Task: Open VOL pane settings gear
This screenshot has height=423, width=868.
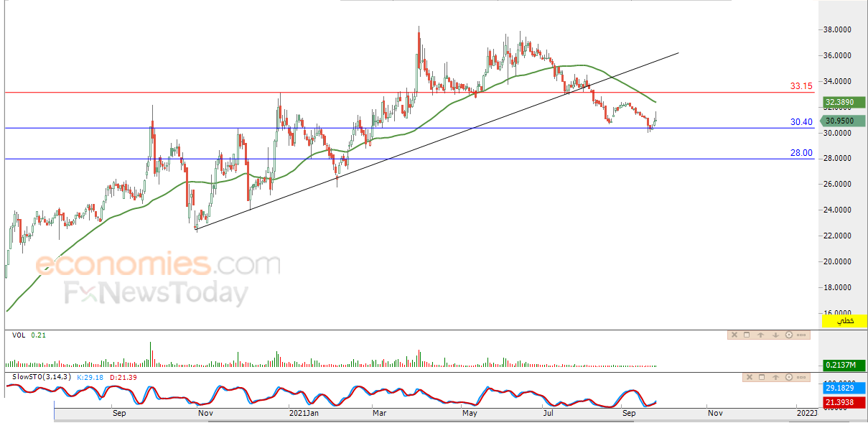Action: (x=789, y=335)
